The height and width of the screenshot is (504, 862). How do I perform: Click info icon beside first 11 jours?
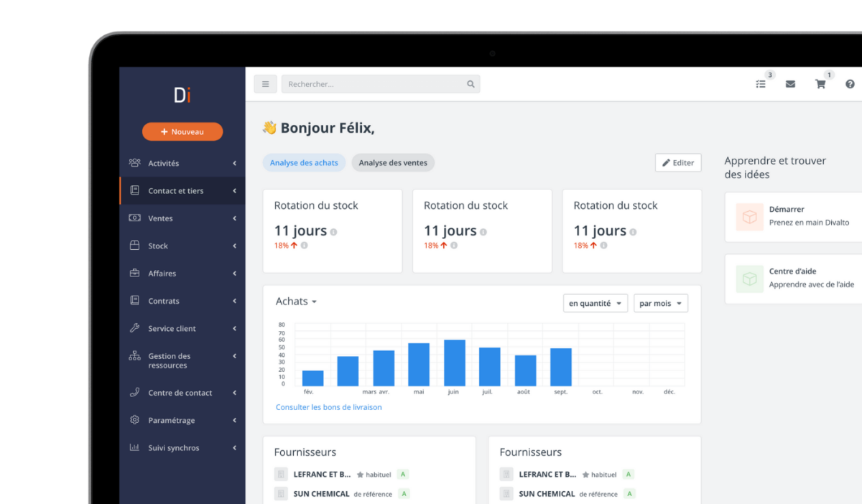tap(333, 232)
